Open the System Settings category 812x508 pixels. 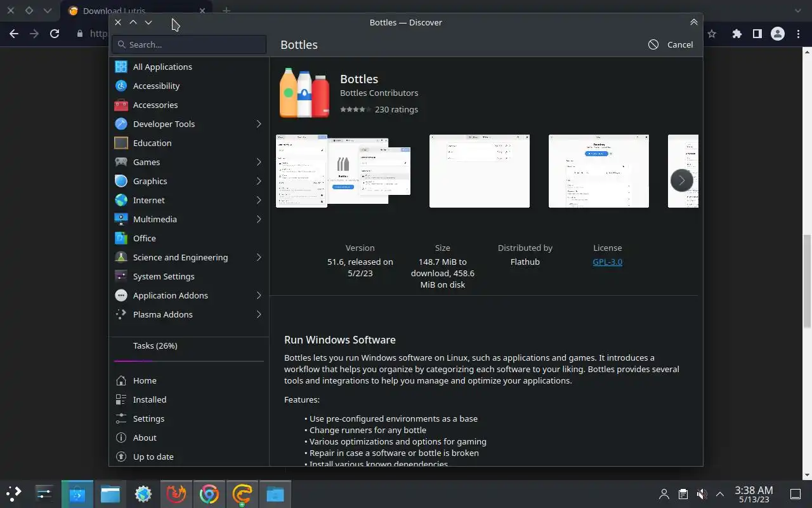[189, 276]
